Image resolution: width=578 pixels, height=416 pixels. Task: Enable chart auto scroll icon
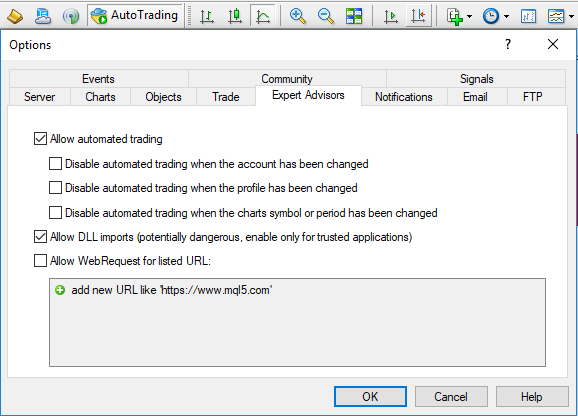(x=390, y=16)
